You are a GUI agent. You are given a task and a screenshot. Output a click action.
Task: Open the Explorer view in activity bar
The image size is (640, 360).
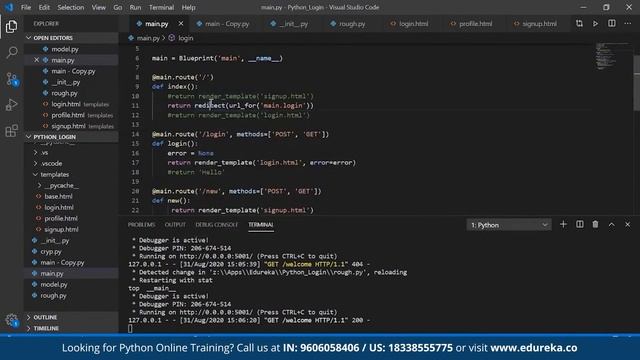pos(11,27)
